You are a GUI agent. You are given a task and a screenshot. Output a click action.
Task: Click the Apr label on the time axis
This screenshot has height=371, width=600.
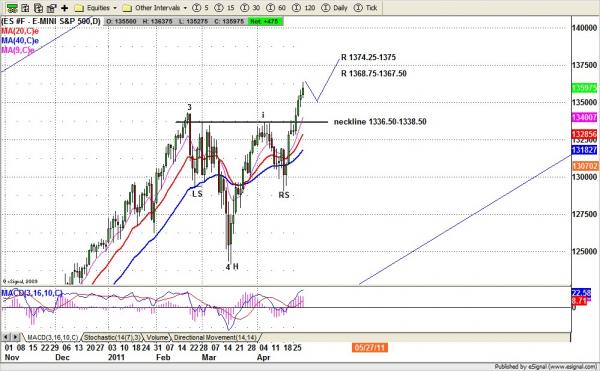click(x=264, y=357)
